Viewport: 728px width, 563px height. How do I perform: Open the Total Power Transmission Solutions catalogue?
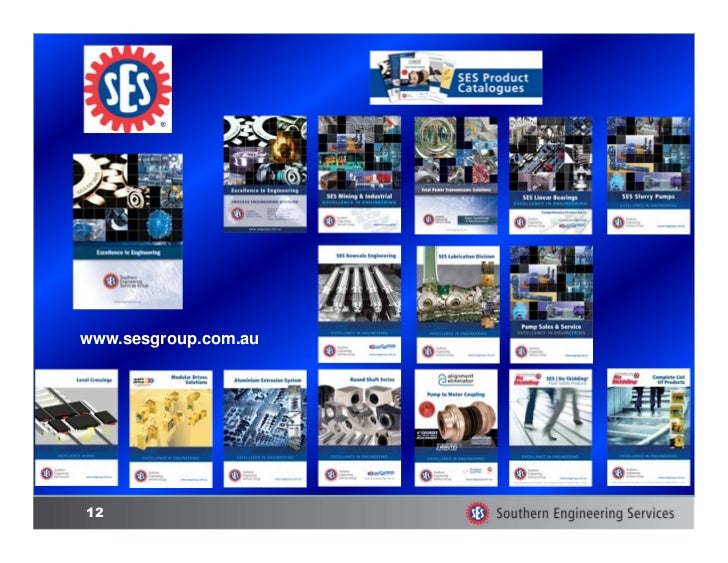click(x=456, y=175)
